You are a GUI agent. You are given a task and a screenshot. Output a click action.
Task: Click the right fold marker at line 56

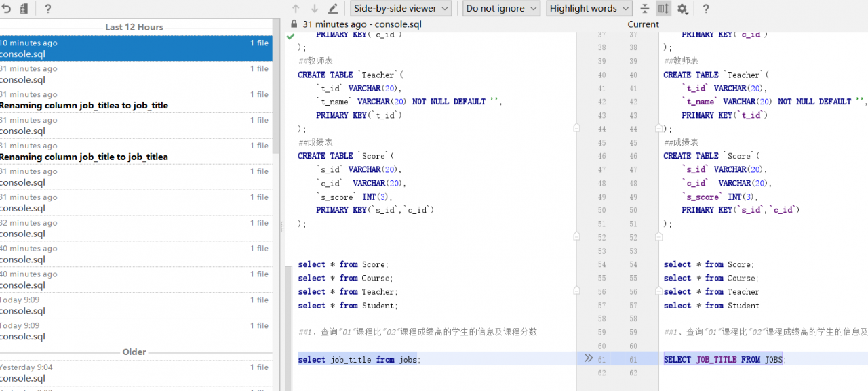pos(658,290)
